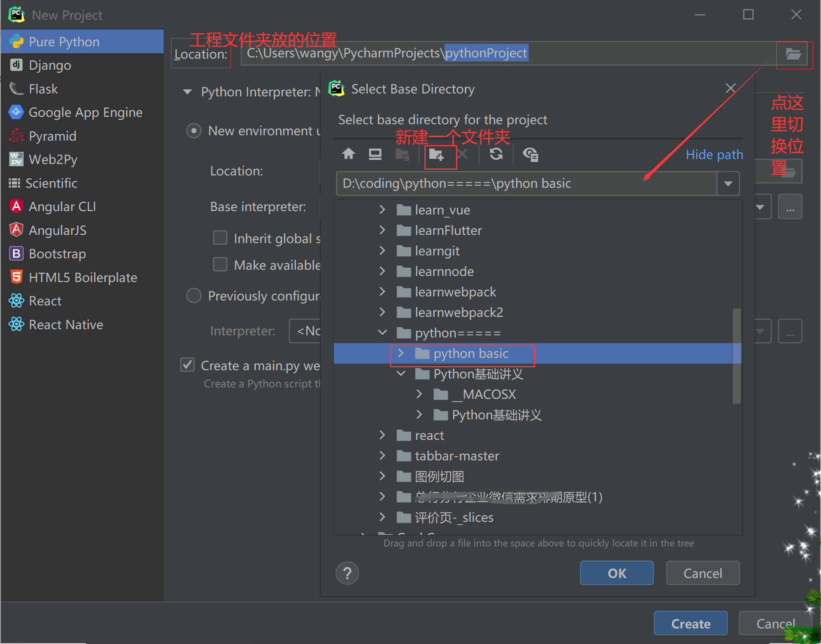Select Flask project type
The height and width of the screenshot is (644, 821).
[82, 89]
